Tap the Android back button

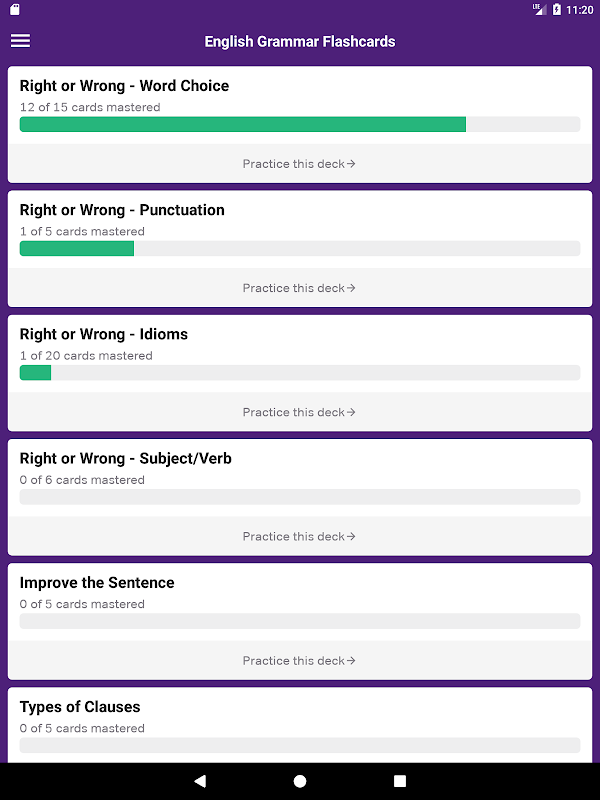coord(200,781)
